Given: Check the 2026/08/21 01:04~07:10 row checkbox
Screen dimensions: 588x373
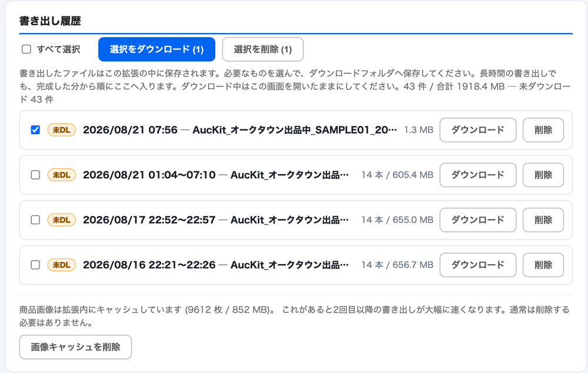Looking at the screenshot, I should (x=35, y=175).
